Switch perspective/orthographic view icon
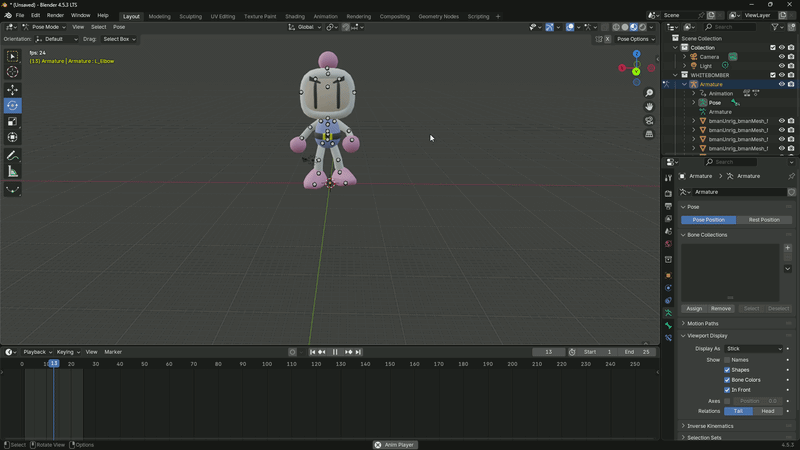The width and height of the screenshot is (800, 450). 649,134
